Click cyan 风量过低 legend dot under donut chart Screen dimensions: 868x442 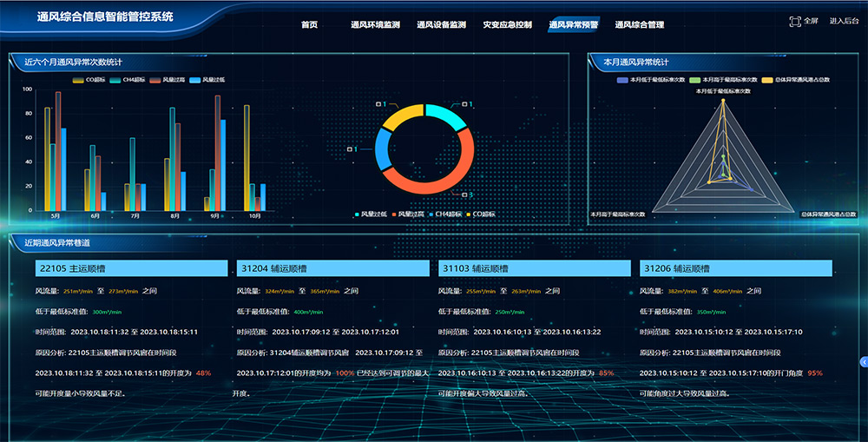[x=357, y=214]
